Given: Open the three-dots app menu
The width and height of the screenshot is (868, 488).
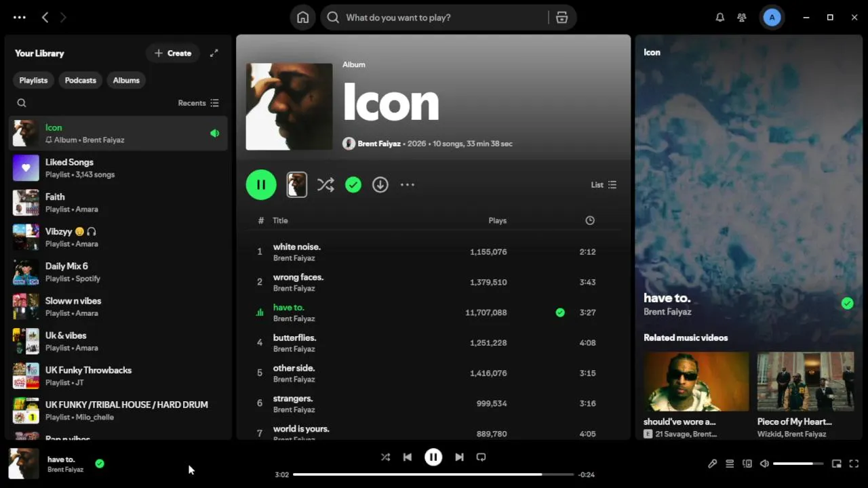Looking at the screenshot, I should pyautogui.click(x=20, y=18).
